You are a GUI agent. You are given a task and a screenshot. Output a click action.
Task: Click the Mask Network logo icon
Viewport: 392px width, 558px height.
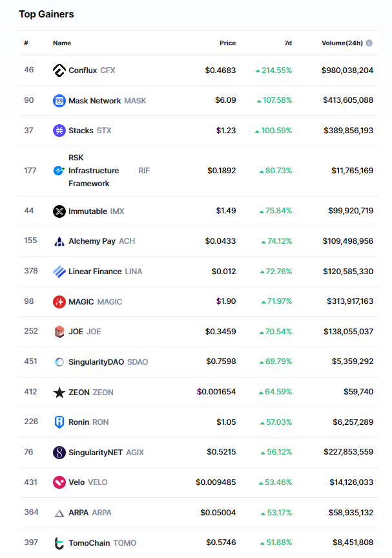[59, 101]
